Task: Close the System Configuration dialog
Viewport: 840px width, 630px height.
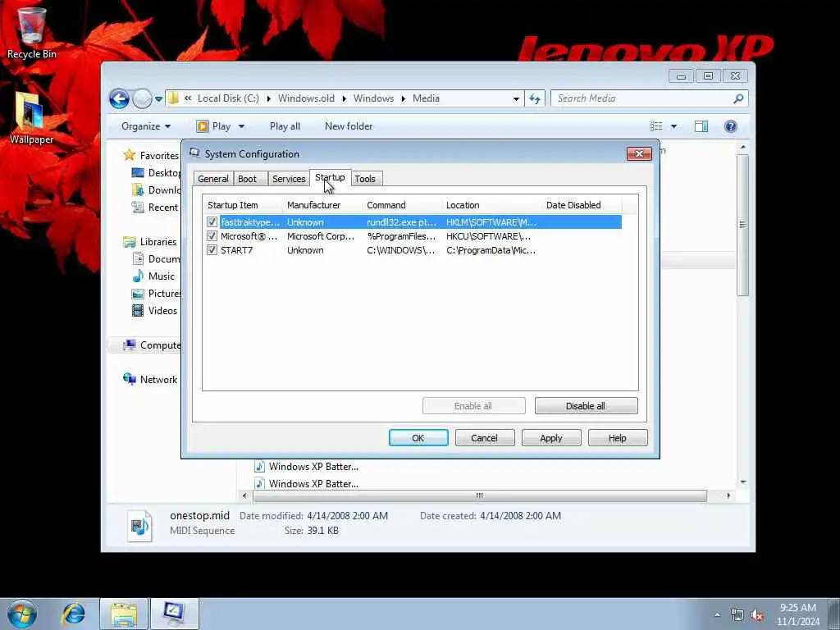Action: 639,154
